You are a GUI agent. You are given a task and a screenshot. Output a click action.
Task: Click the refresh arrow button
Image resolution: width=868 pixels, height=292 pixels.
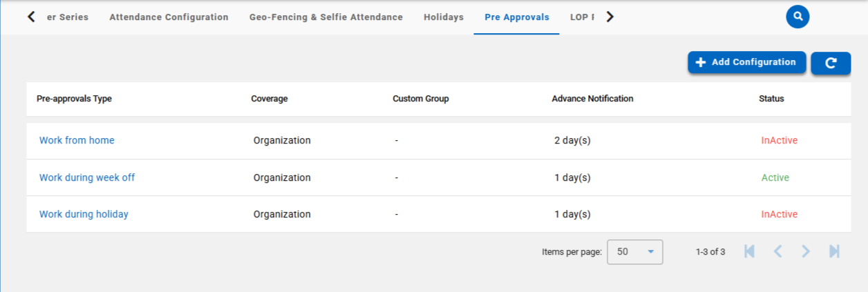pos(831,63)
